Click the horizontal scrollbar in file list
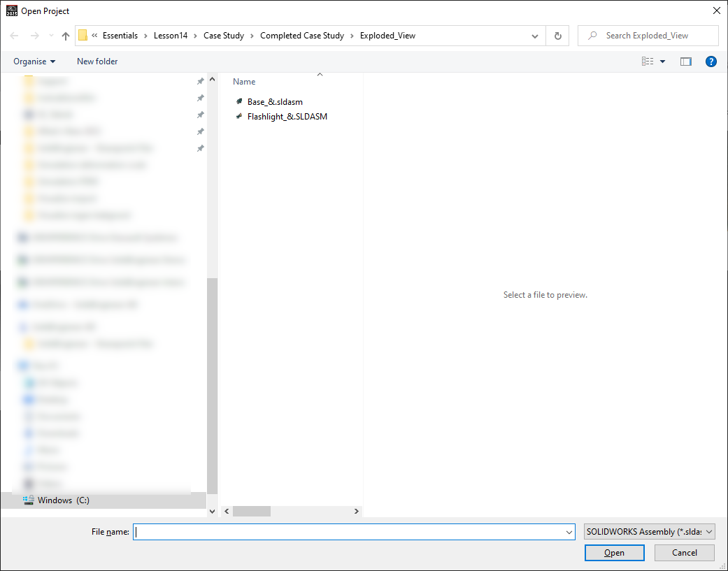Image resolution: width=728 pixels, height=571 pixels. 252,512
